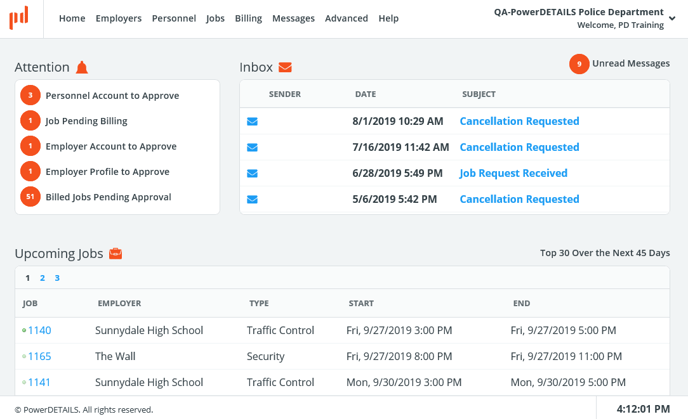688x419 pixels.
Task: Click the Attention bell icon
Action: (x=82, y=67)
